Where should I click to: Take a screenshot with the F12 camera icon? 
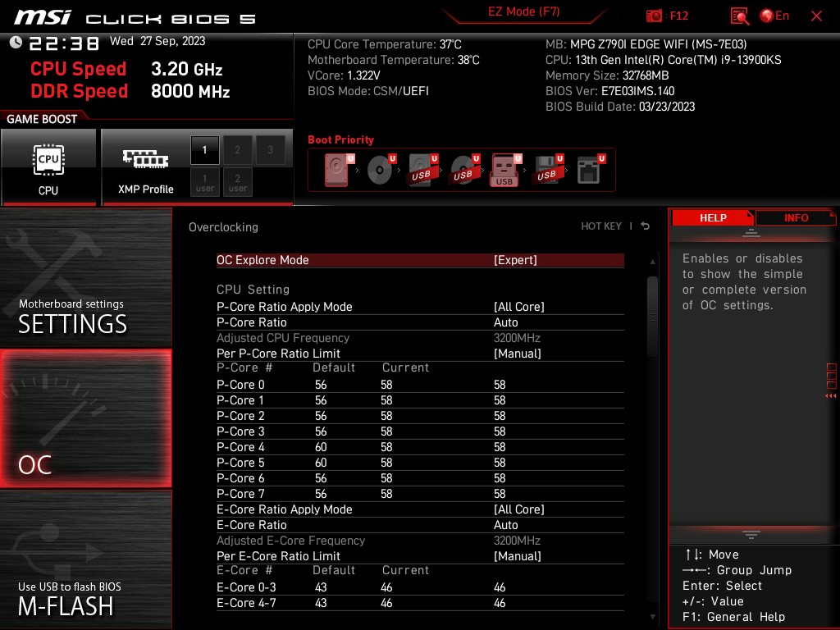click(x=654, y=16)
